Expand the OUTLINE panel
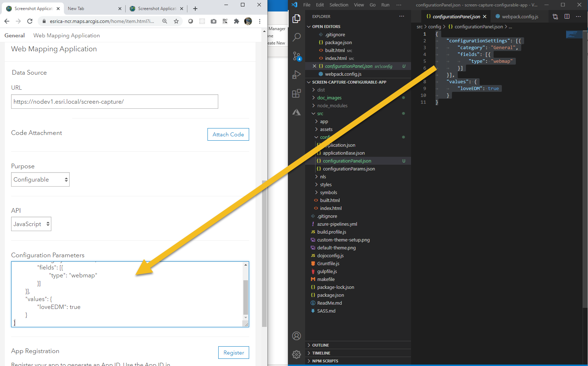 coord(358,345)
